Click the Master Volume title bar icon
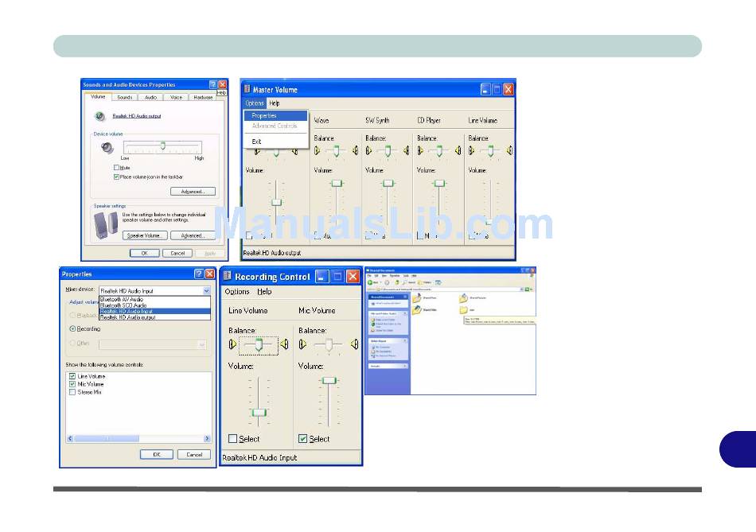The image size is (756, 532). (x=247, y=90)
